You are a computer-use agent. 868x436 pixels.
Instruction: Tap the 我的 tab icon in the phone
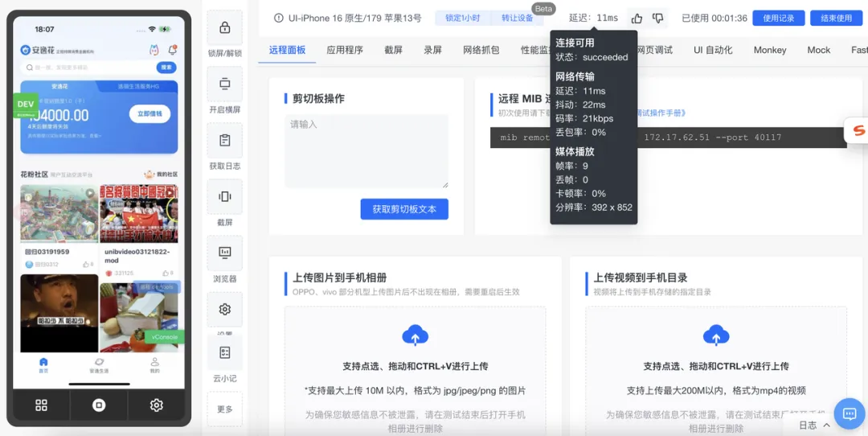[x=154, y=362]
